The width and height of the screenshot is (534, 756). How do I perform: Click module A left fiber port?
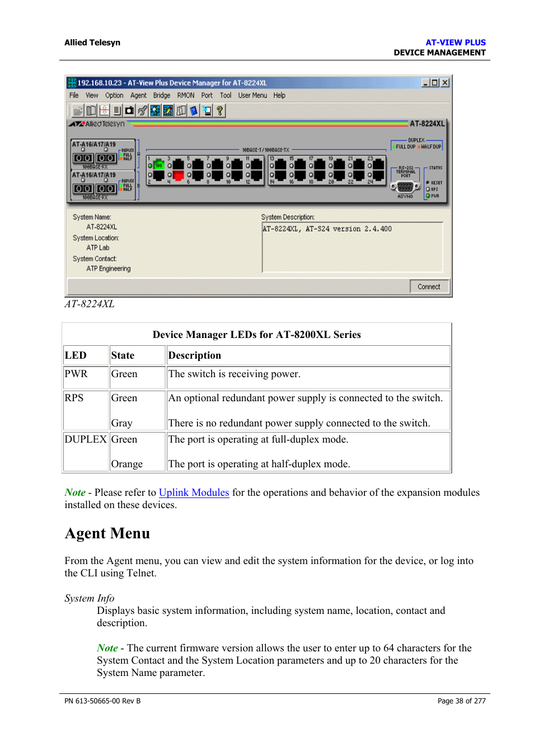83,158
